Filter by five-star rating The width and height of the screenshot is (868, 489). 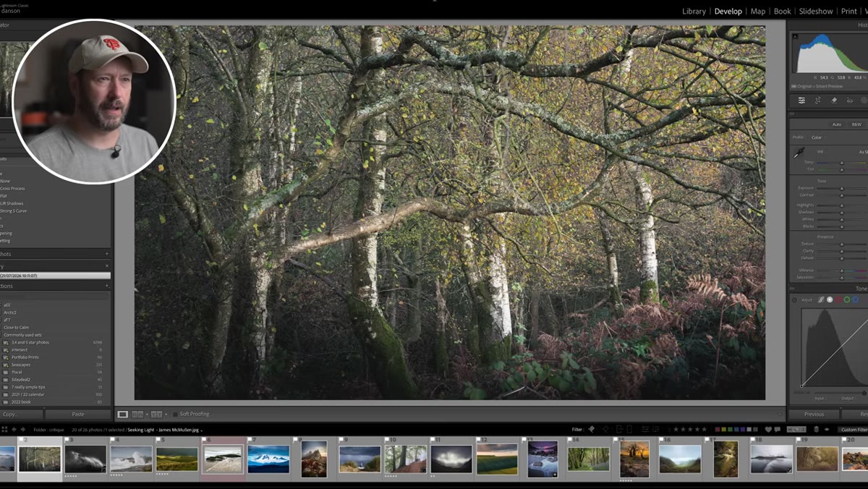coord(704,430)
